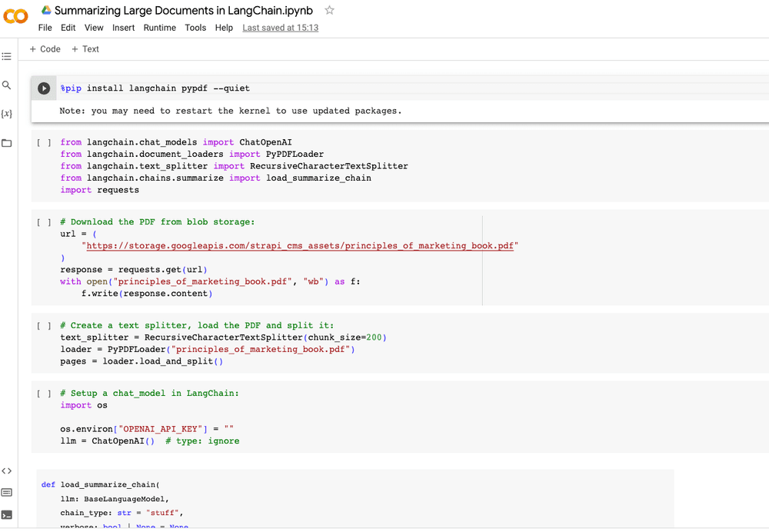Screen dimensions: 769x532
Task: Open the code snippets icon
Action: coord(6,471)
